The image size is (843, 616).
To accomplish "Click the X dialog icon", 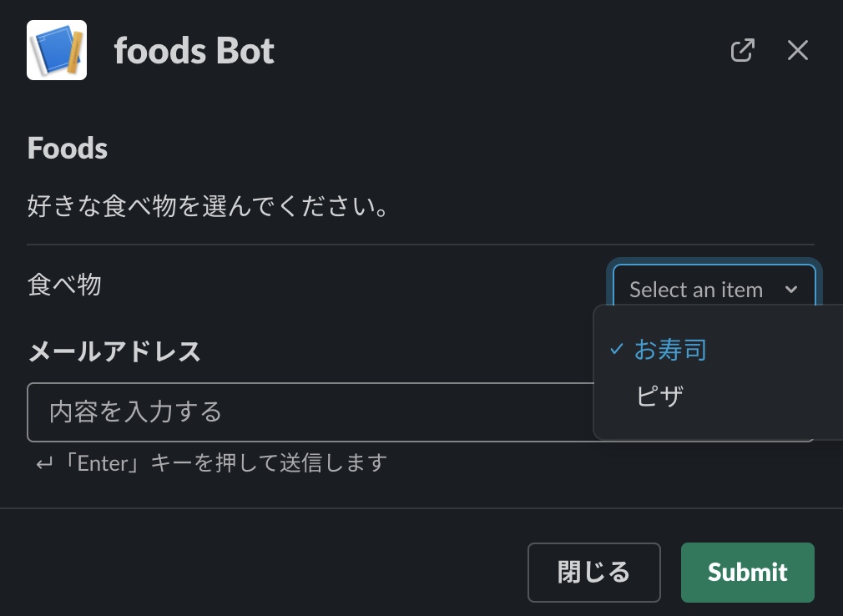I will (798, 50).
